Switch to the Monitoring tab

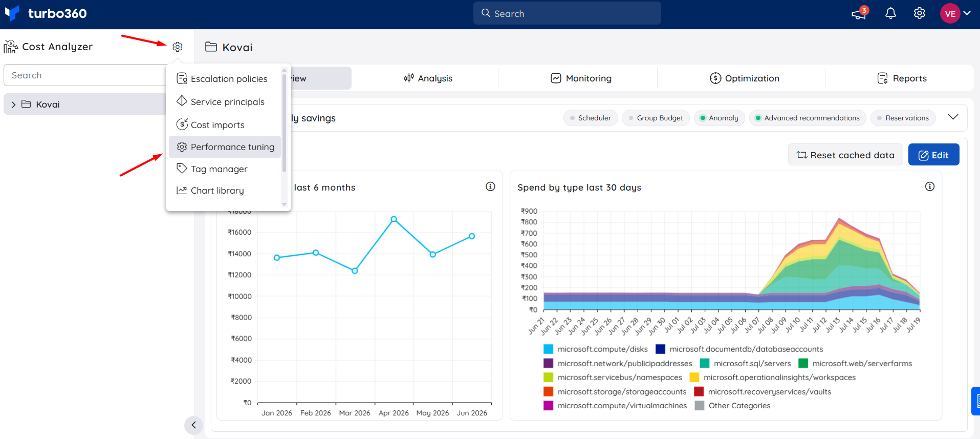(x=581, y=78)
